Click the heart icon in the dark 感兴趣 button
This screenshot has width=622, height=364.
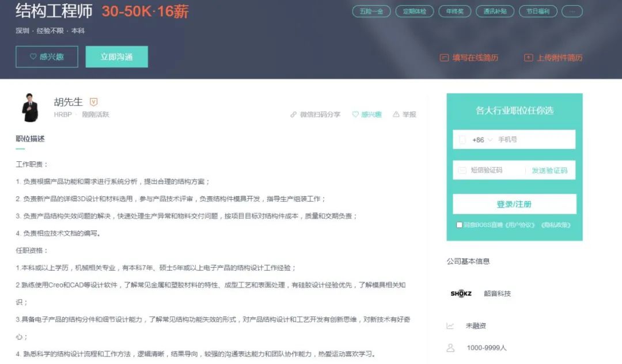pos(33,57)
